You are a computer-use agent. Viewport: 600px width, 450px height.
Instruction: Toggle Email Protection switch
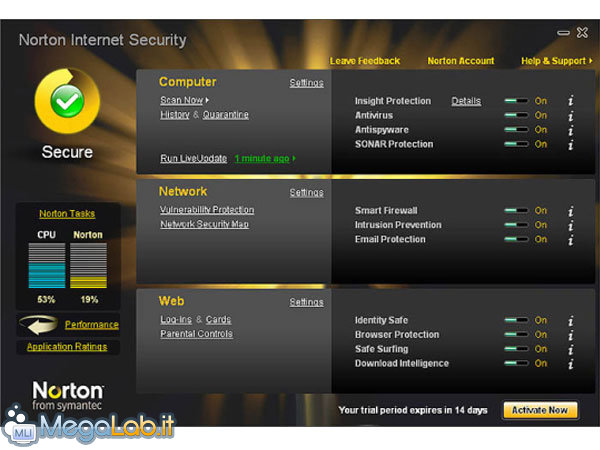click(x=516, y=240)
